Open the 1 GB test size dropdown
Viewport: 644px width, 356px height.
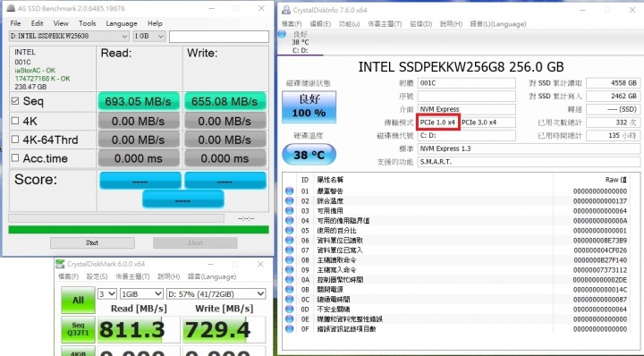(x=148, y=36)
